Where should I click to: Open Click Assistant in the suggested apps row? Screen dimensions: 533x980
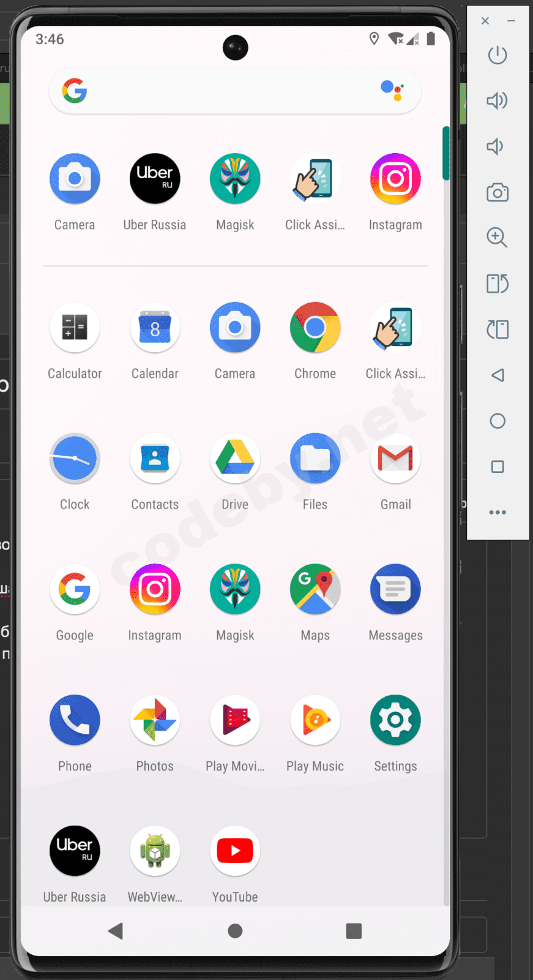pyautogui.click(x=315, y=179)
